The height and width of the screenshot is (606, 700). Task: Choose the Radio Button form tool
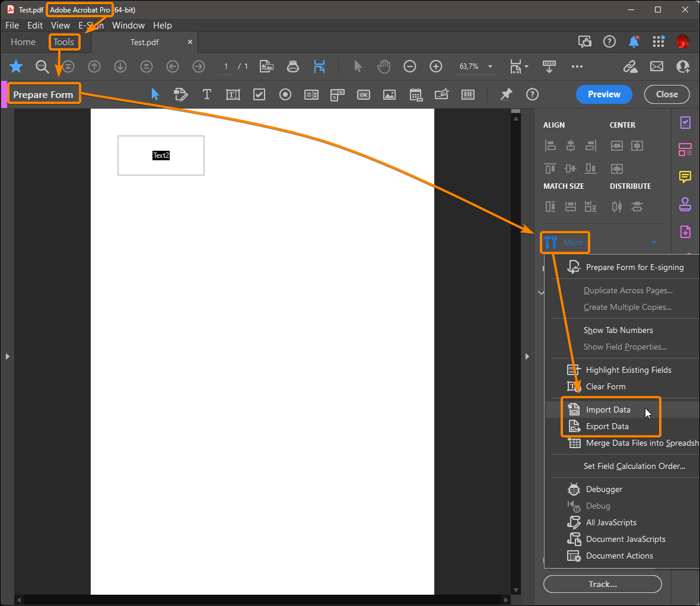pos(285,94)
